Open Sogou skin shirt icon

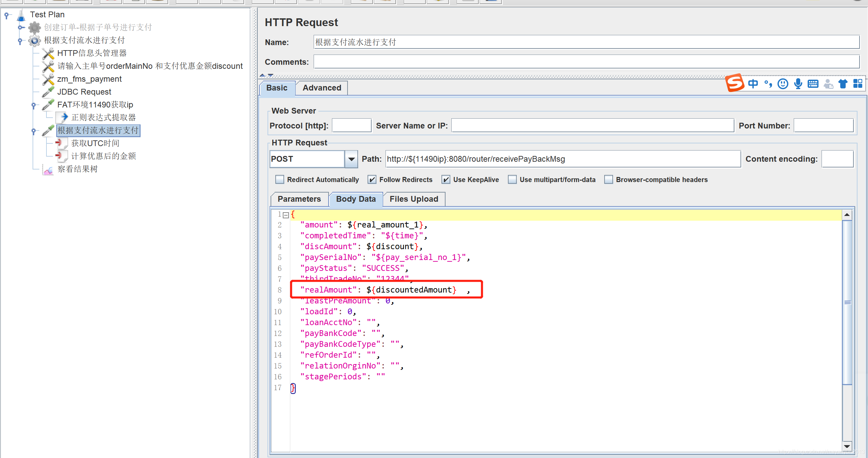[x=843, y=84]
